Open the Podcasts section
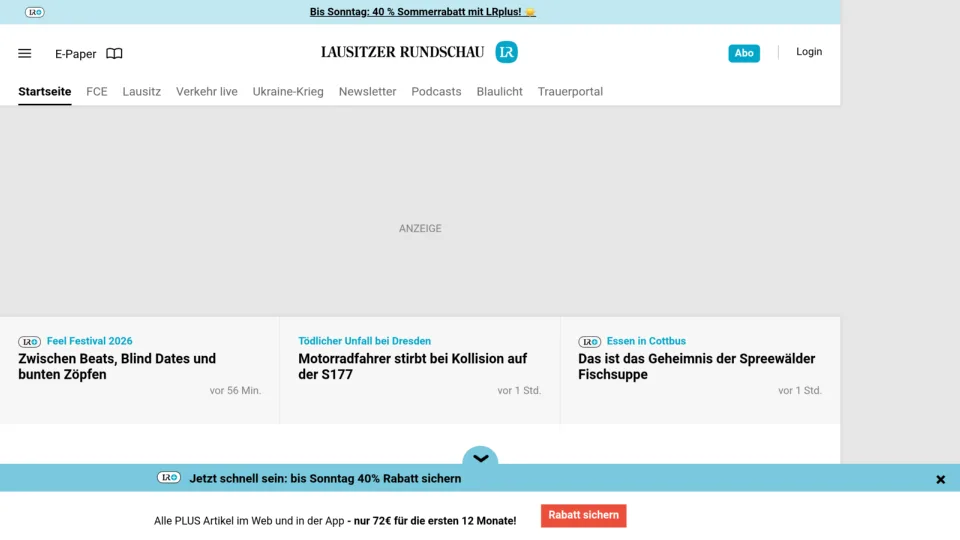The width and height of the screenshot is (960, 540). 437,91
